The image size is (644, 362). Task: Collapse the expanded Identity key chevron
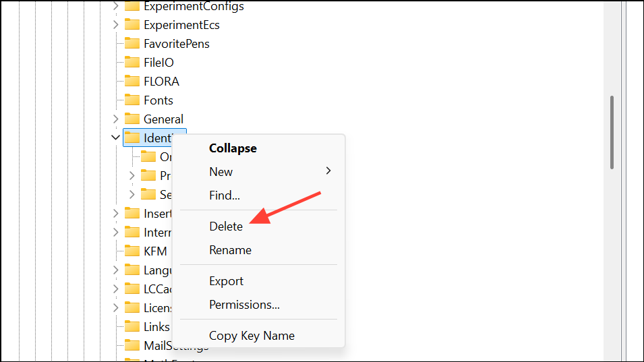tap(115, 138)
